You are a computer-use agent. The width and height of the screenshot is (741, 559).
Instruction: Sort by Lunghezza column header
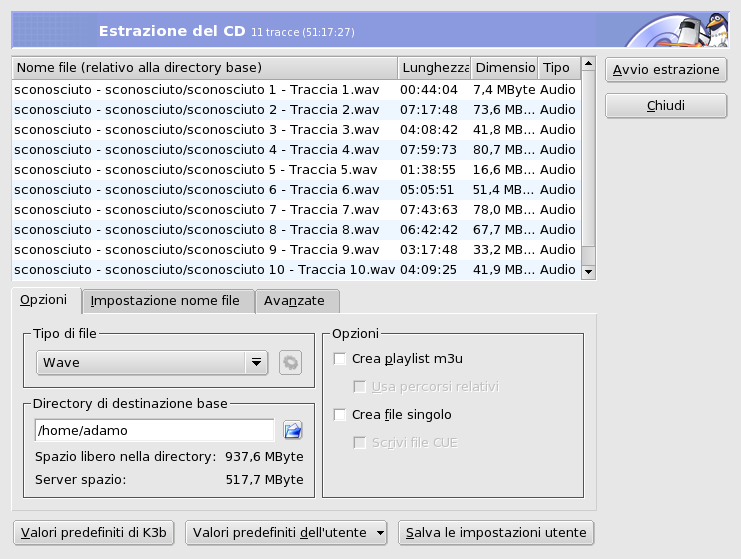[x=433, y=68]
